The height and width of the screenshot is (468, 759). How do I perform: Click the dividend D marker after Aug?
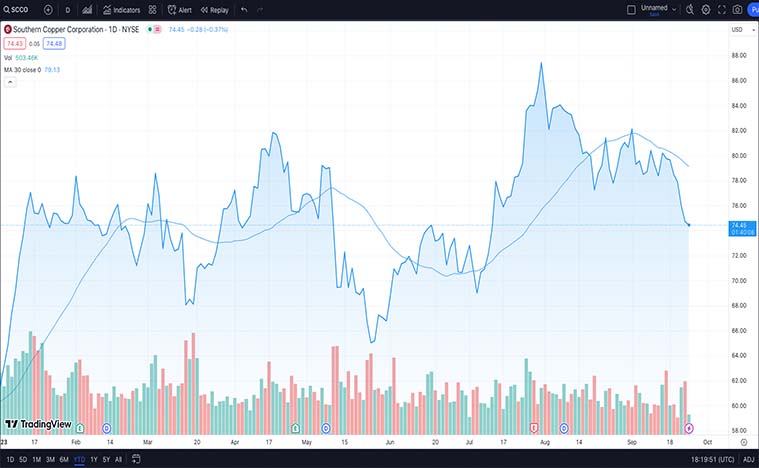[x=564, y=428]
